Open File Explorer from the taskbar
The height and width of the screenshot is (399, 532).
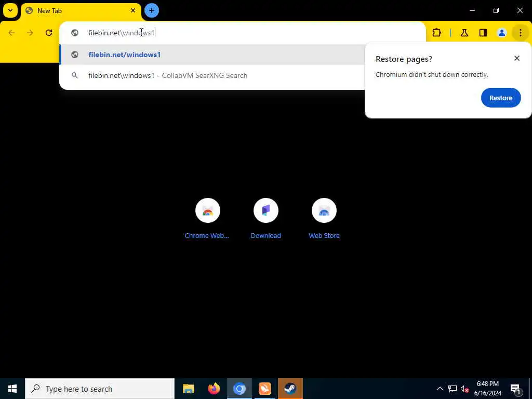pyautogui.click(x=188, y=389)
